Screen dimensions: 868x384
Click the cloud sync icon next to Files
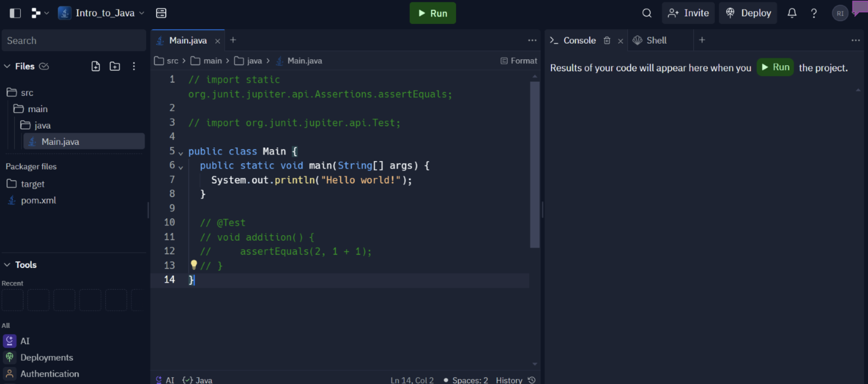44,66
